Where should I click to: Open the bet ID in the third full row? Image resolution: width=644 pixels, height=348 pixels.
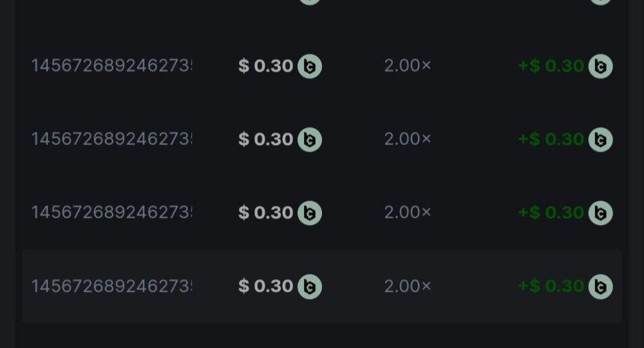point(112,212)
